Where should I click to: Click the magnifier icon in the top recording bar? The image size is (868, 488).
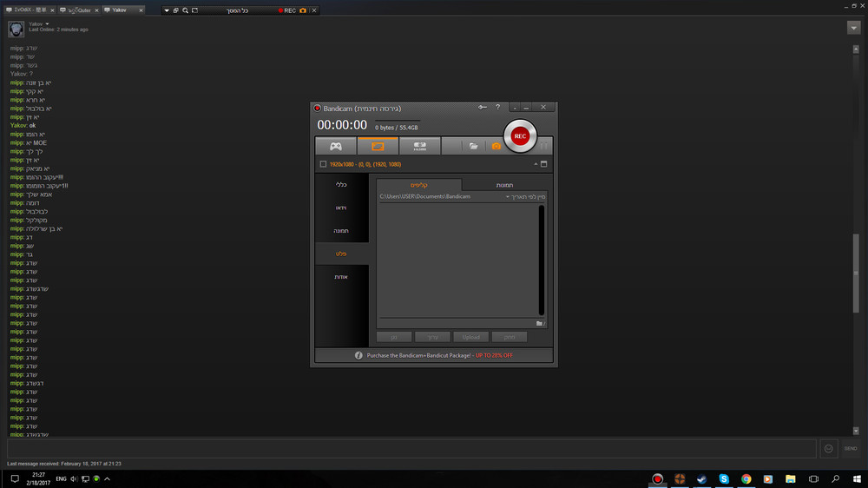pos(186,10)
